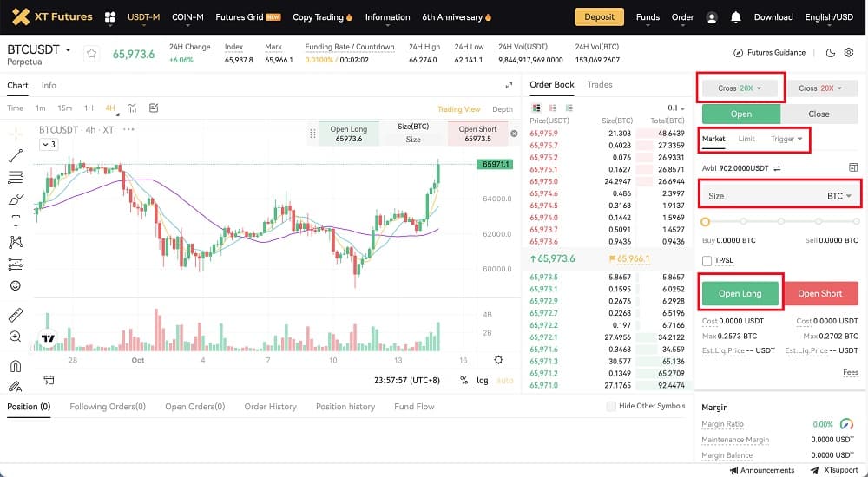868x477 pixels.
Task: Toggle lock drawing mode pencil icon
Action: pos(16,386)
